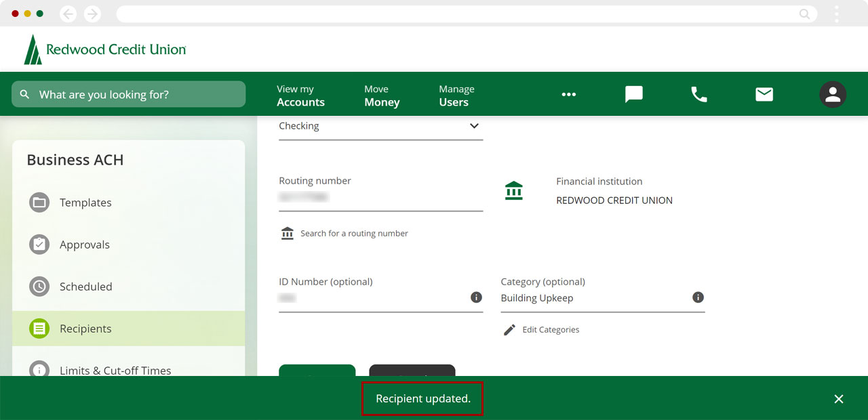
Task: Open the user profile avatar
Action: [833, 95]
